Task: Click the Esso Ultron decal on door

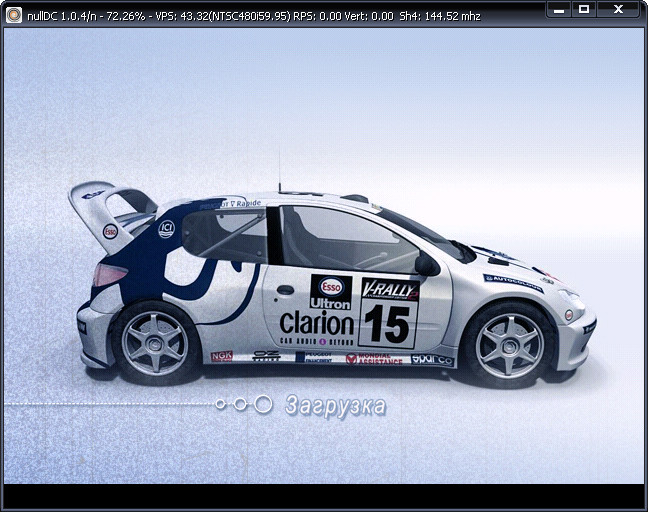Action: (331, 292)
